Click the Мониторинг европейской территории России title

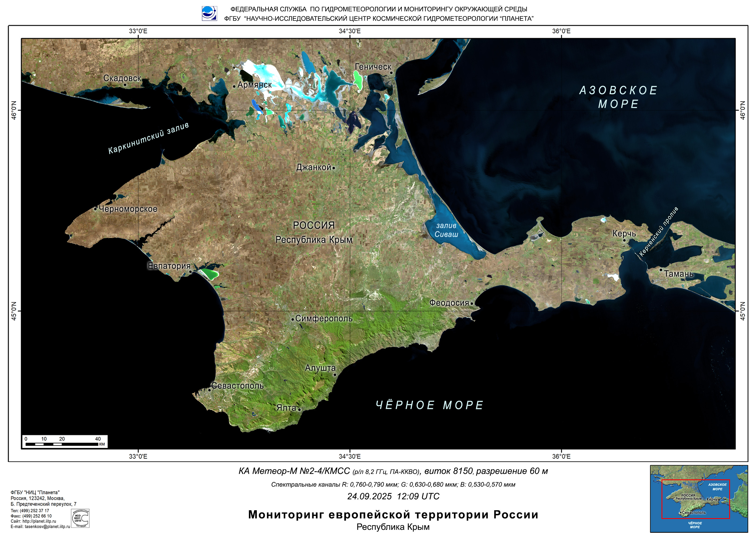393,515
